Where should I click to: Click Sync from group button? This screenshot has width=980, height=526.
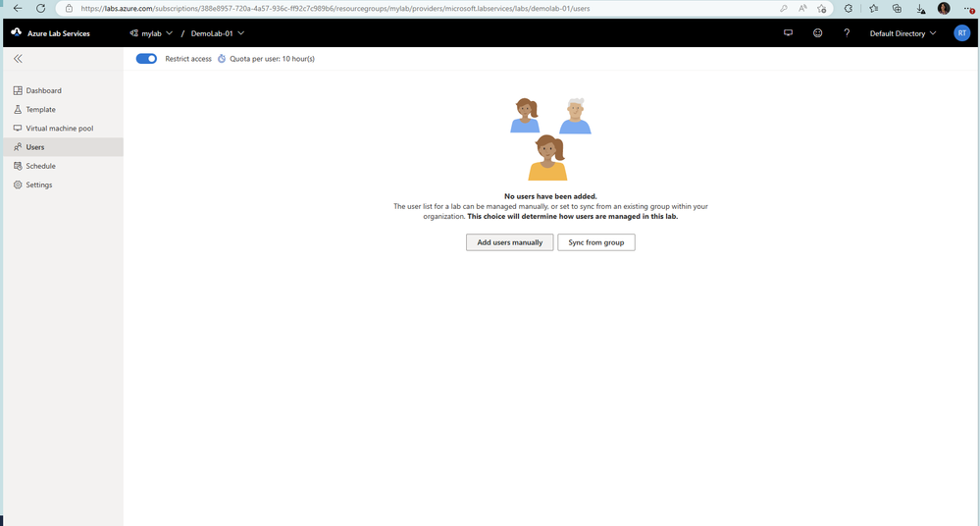click(x=596, y=242)
